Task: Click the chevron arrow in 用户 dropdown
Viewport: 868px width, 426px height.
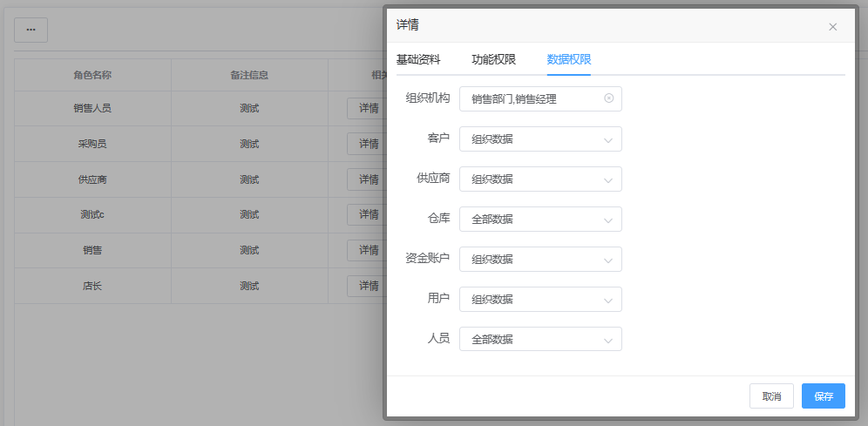Action: [x=608, y=300]
